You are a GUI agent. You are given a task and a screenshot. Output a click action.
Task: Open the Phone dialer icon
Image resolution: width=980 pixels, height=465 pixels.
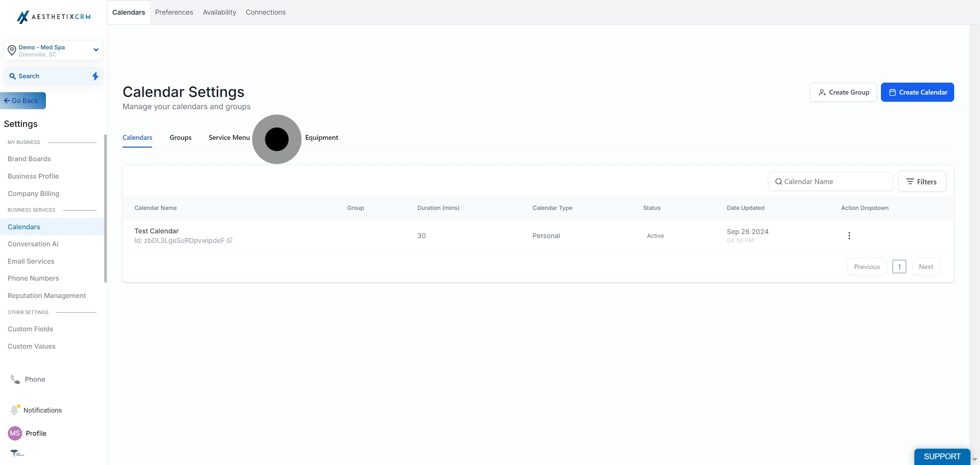point(15,379)
